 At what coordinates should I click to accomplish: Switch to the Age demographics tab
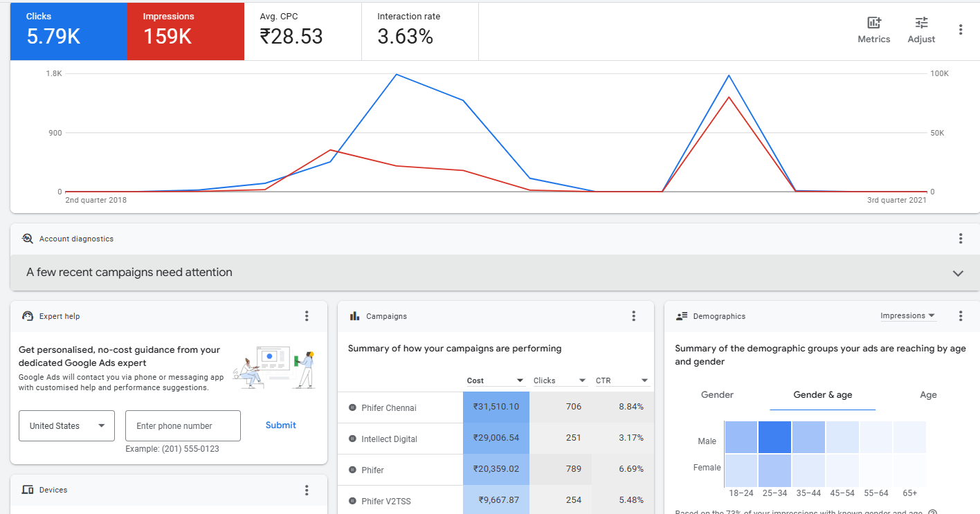pyautogui.click(x=928, y=395)
